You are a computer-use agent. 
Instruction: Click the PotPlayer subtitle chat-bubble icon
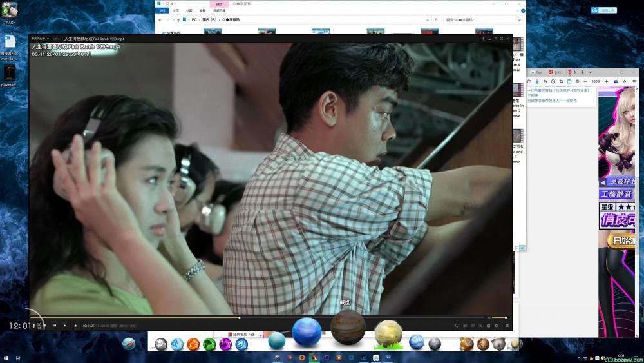[457, 326]
